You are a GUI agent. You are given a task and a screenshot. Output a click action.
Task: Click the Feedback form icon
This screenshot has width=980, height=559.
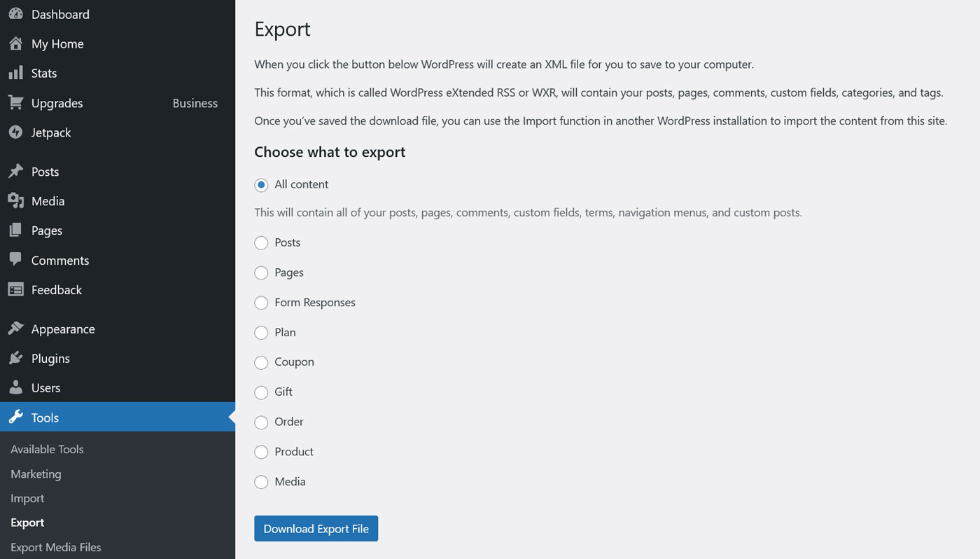(x=15, y=289)
